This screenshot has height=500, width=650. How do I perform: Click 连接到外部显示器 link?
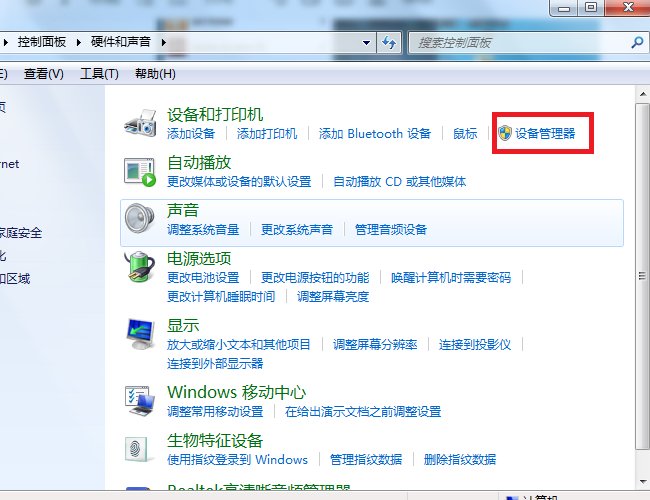pyautogui.click(x=215, y=364)
